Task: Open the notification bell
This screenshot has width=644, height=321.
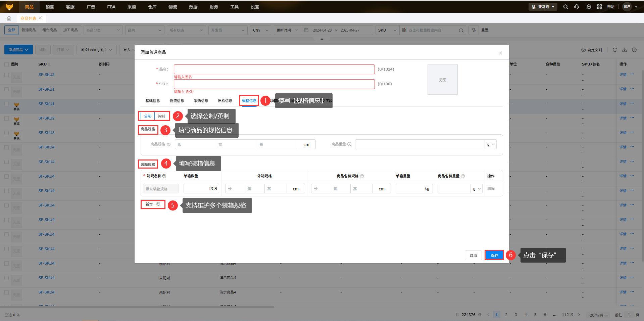Action: tap(589, 7)
